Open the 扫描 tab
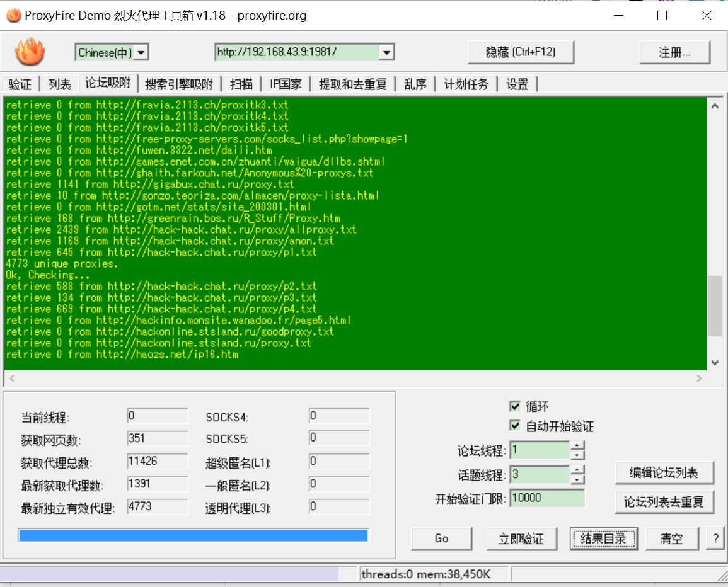728x587 pixels. pyautogui.click(x=241, y=84)
